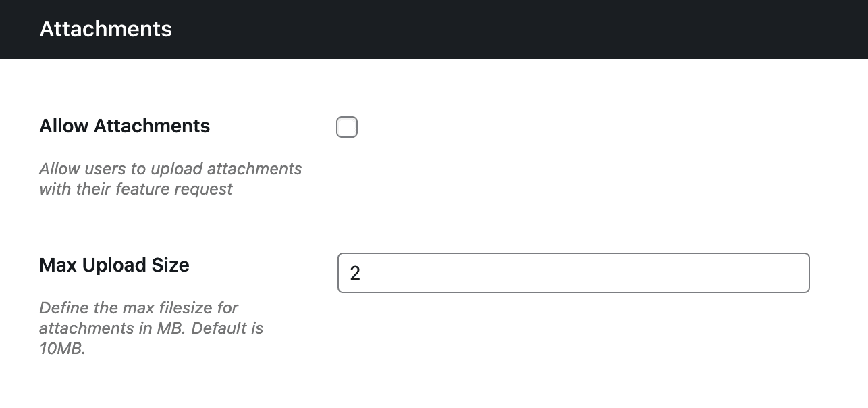Screen dimensions: 868x408
Task: Focus the upload size text box showing 2
Action: (x=573, y=273)
